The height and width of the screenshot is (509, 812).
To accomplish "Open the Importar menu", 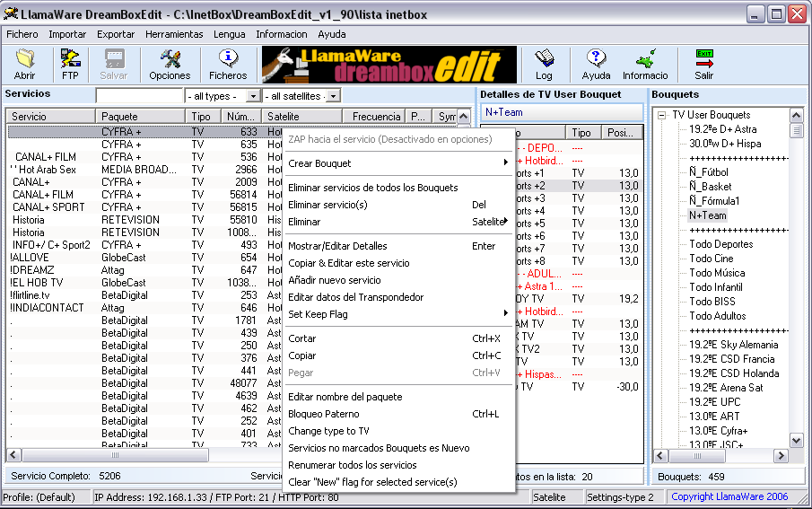I will pyautogui.click(x=67, y=34).
